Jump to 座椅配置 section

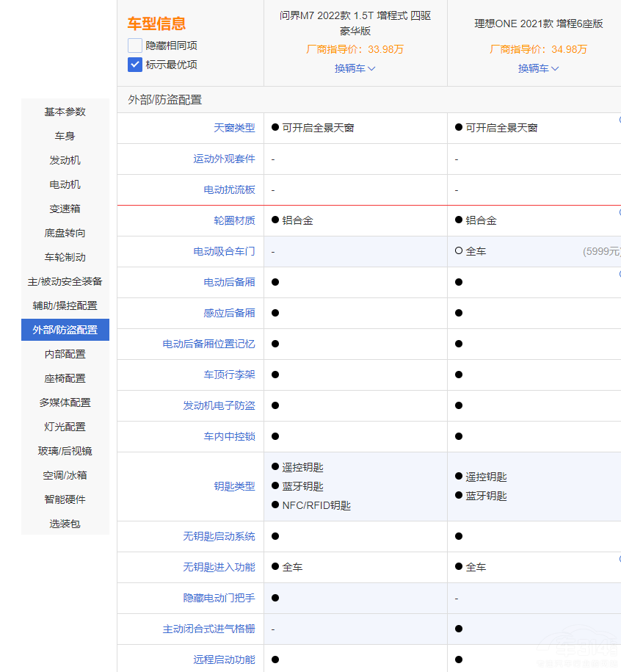(65, 378)
